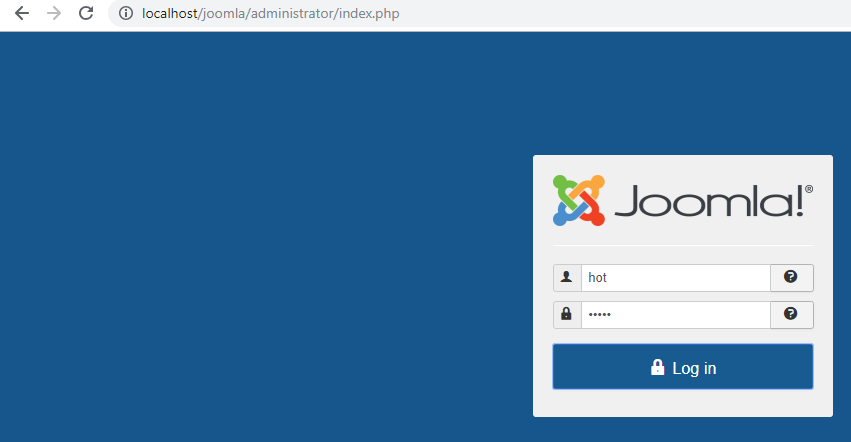Focus the masked password field
851x442 pixels.
(675, 315)
